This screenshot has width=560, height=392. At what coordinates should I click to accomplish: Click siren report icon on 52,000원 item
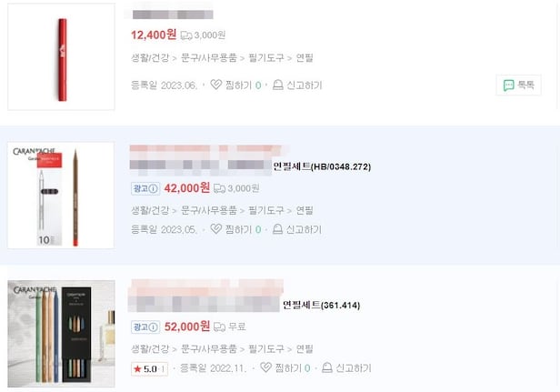(x=327, y=367)
